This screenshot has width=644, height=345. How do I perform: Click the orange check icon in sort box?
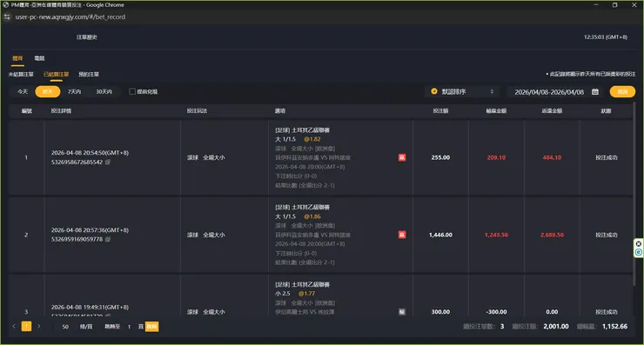coord(434,91)
